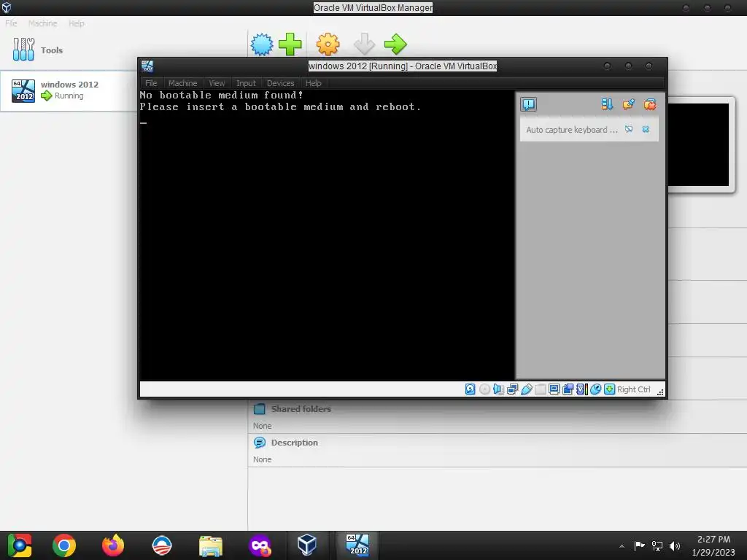Switch to windows 2012 VM taskbar button
The height and width of the screenshot is (560, 747).
click(x=357, y=545)
